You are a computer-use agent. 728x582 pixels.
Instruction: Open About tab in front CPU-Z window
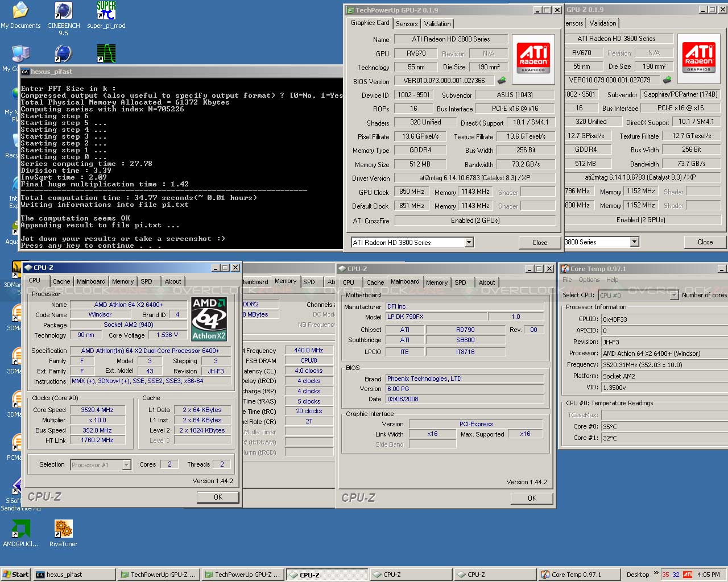click(173, 281)
